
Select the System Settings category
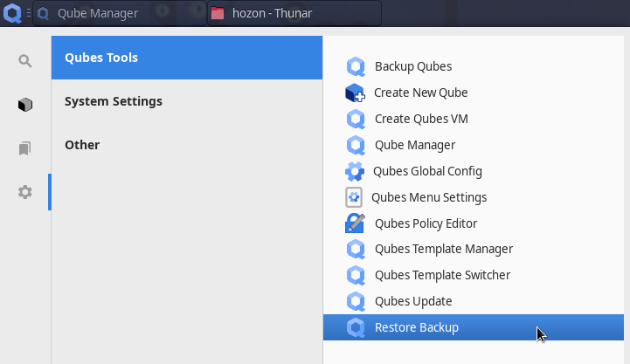tap(187, 101)
